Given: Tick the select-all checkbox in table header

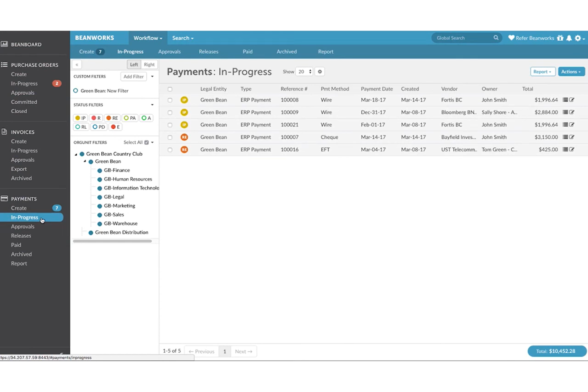Looking at the screenshot, I should (170, 89).
